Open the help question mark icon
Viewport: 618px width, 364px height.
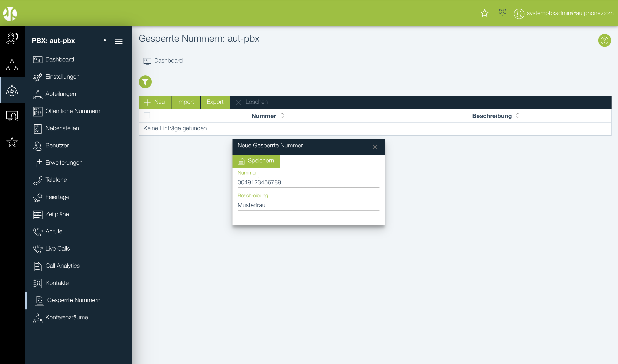(x=604, y=40)
